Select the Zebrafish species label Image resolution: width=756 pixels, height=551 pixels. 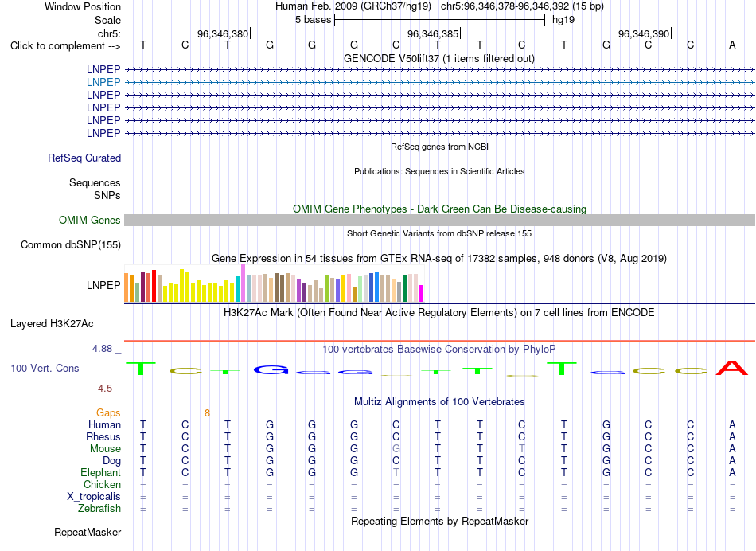99,509
